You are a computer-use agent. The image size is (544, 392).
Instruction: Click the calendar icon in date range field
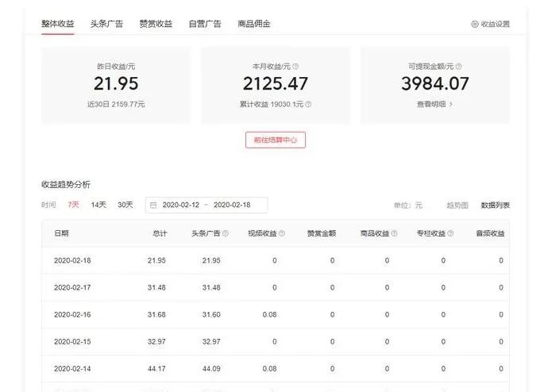[x=153, y=206]
